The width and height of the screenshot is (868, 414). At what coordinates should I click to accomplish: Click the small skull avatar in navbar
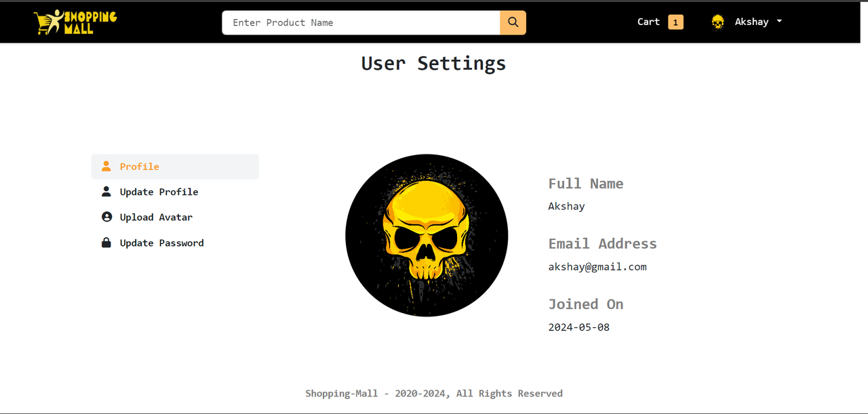point(717,22)
